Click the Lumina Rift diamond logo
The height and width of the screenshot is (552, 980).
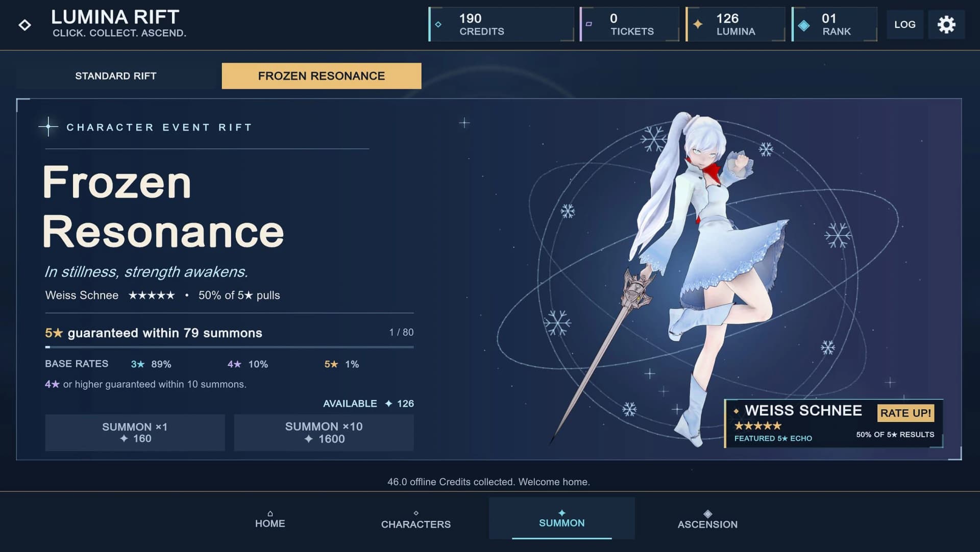click(24, 25)
